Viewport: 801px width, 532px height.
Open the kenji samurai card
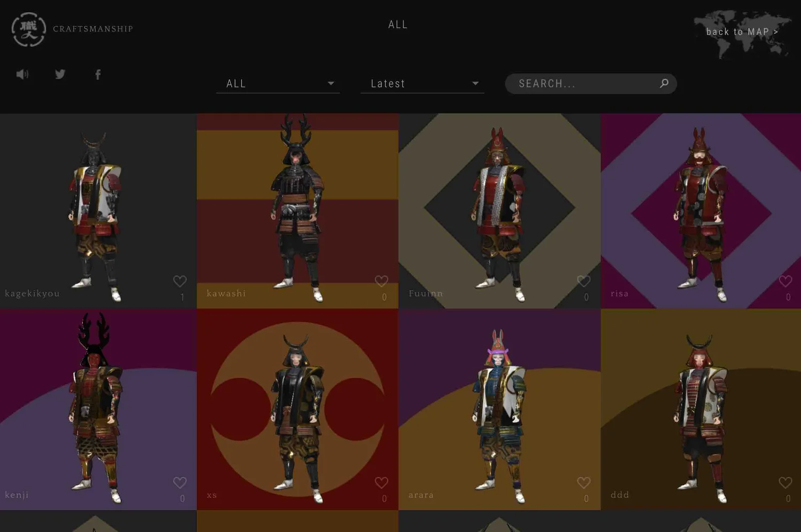[98, 409]
